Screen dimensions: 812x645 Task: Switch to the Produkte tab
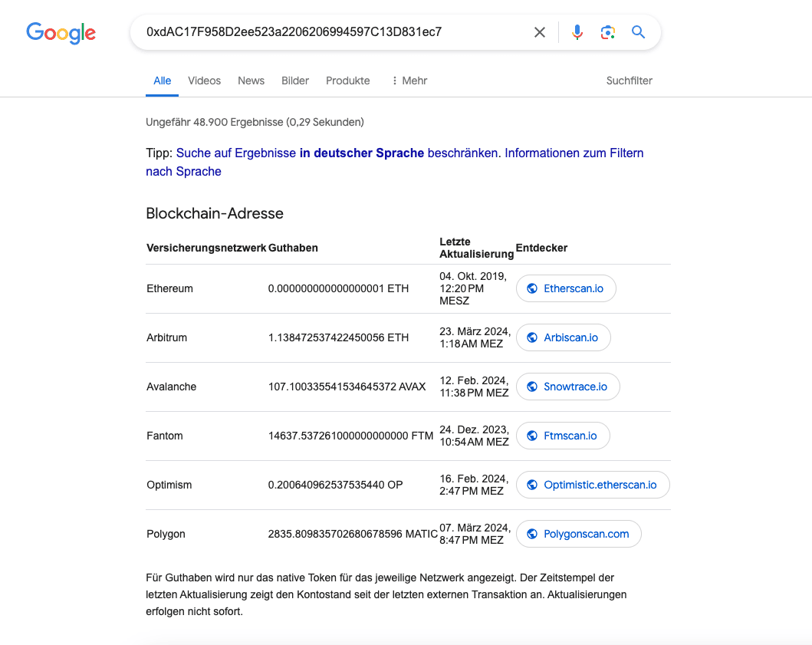point(348,81)
